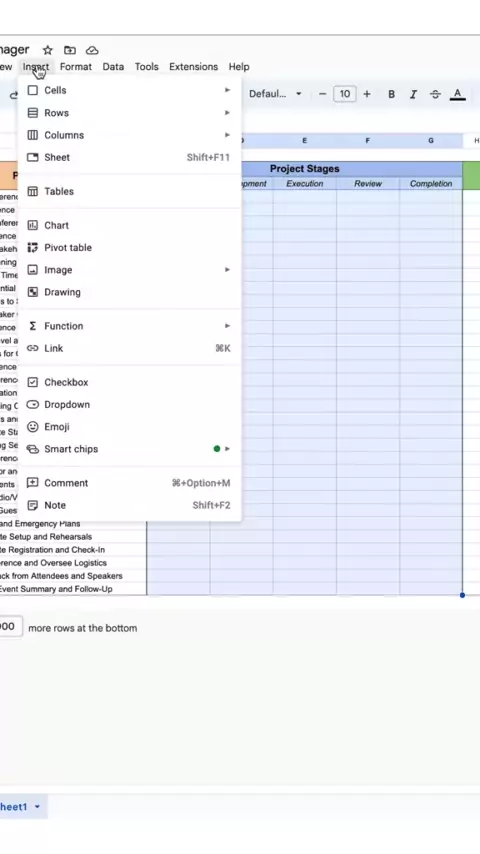Open the Extensions menu

[x=193, y=66]
